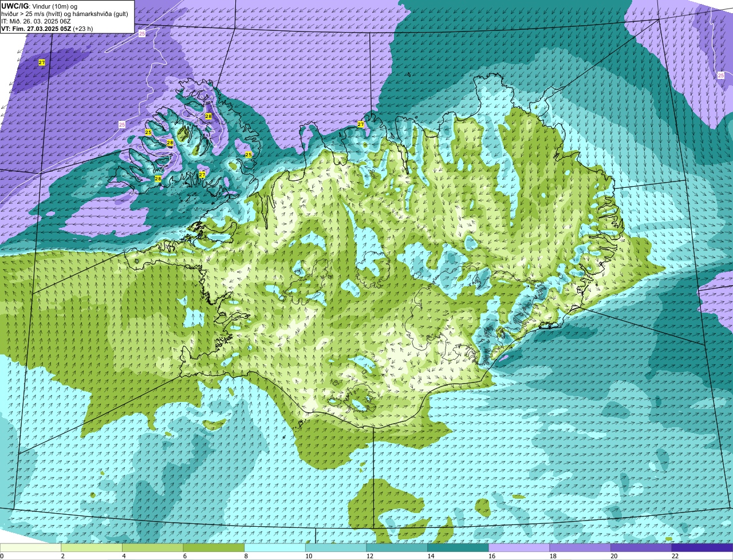Click the 8–10 m/s light cyan legend swatch
Screen dimensions: 733x560
click(275, 547)
